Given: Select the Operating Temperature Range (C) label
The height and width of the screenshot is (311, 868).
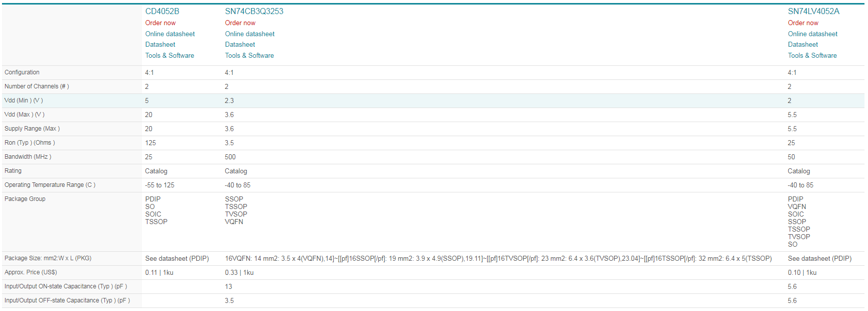Looking at the screenshot, I should pyautogui.click(x=50, y=185).
